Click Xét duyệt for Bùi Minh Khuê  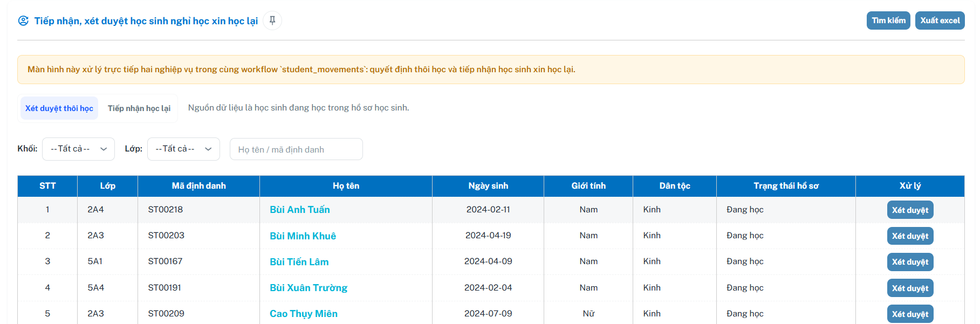pos(910,236)
